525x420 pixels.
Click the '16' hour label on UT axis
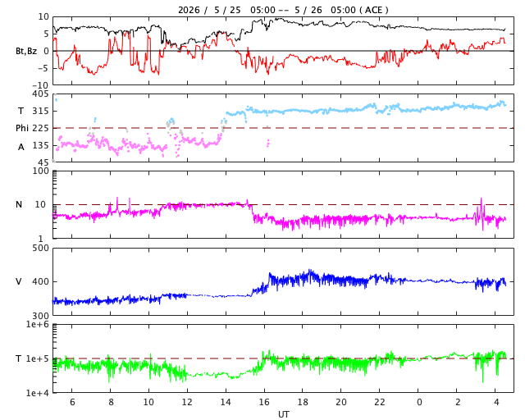click(264, 402)
